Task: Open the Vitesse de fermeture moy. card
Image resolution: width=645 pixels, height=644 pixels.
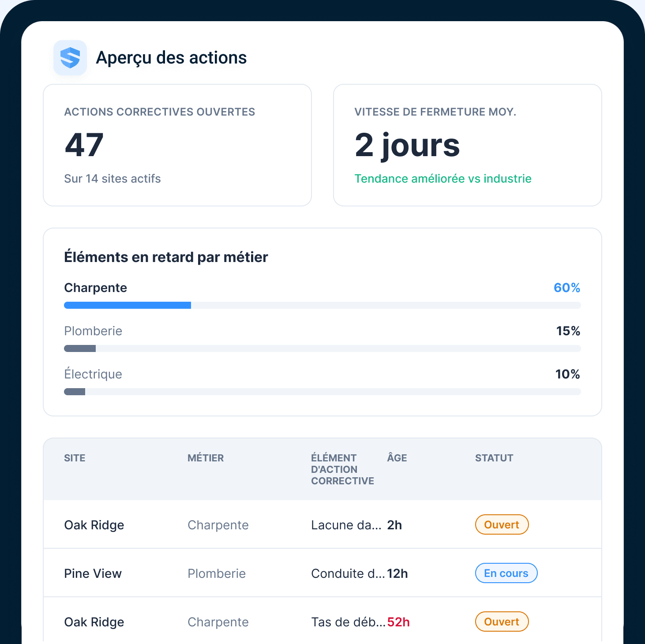Action: (x=468, y=145)
